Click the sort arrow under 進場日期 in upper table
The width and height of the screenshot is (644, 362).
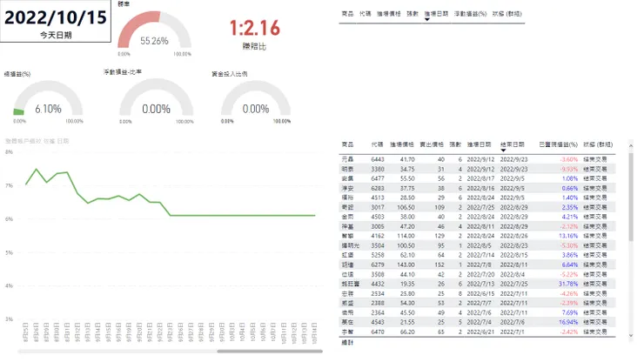tap(427, 19)
